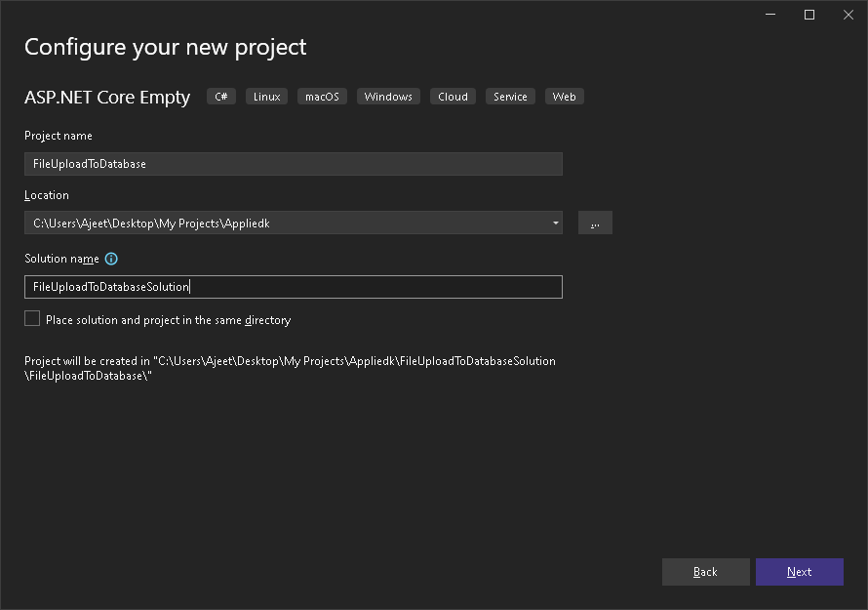
Task: Select the macOS tag
Action: pyautogui.click(x=322, y=97)
